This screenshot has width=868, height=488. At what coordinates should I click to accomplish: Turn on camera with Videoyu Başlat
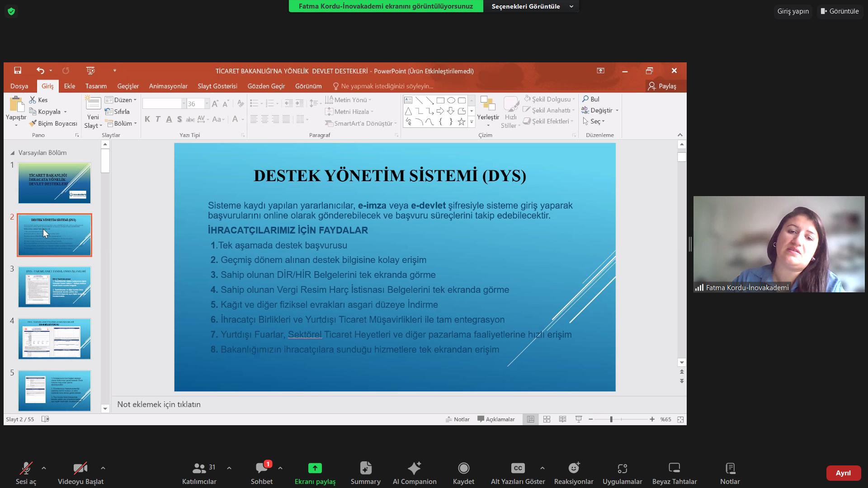click(x=80, y=468)
